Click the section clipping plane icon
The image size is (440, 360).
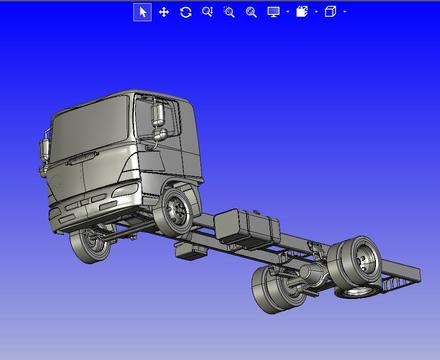tap(302, 12)
